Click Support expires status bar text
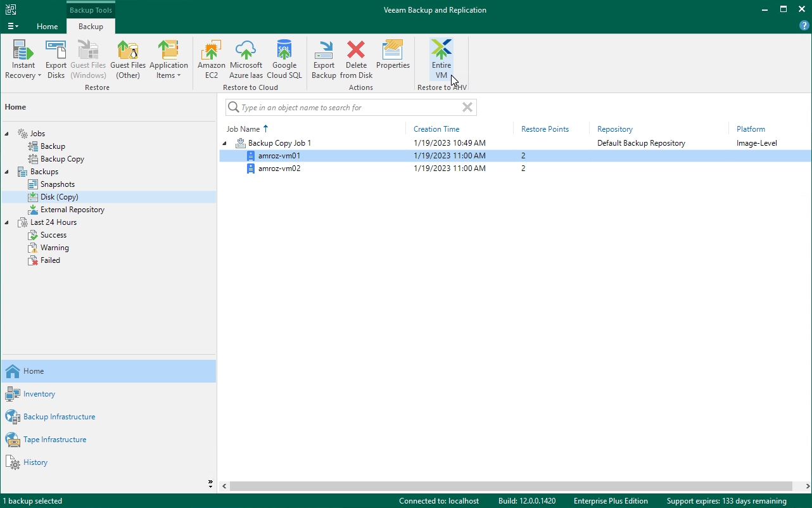This screenshot has height=508, width=812. [x=726, y=501]
